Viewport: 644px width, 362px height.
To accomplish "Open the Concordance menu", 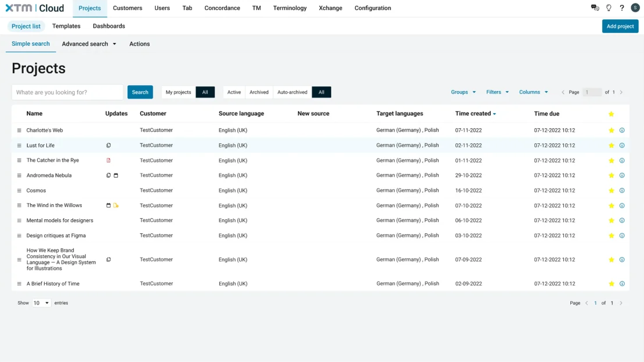I will coord(222,8).
